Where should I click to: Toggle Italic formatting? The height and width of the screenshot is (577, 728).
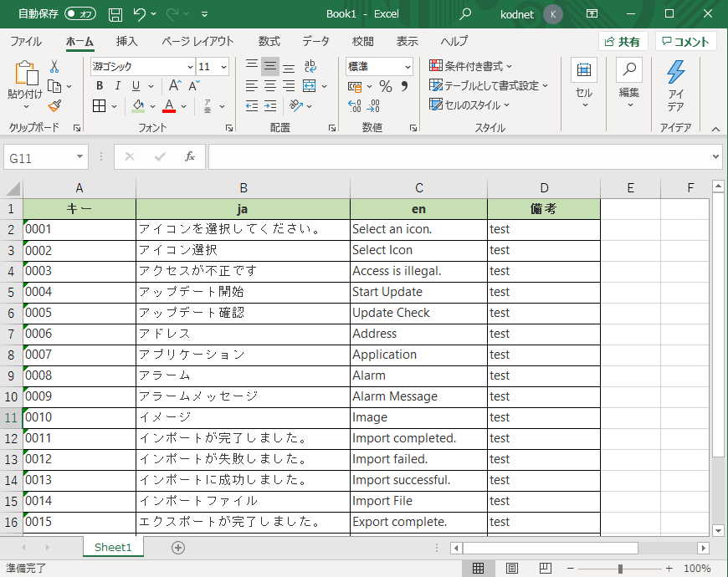(x=117, y=86)
